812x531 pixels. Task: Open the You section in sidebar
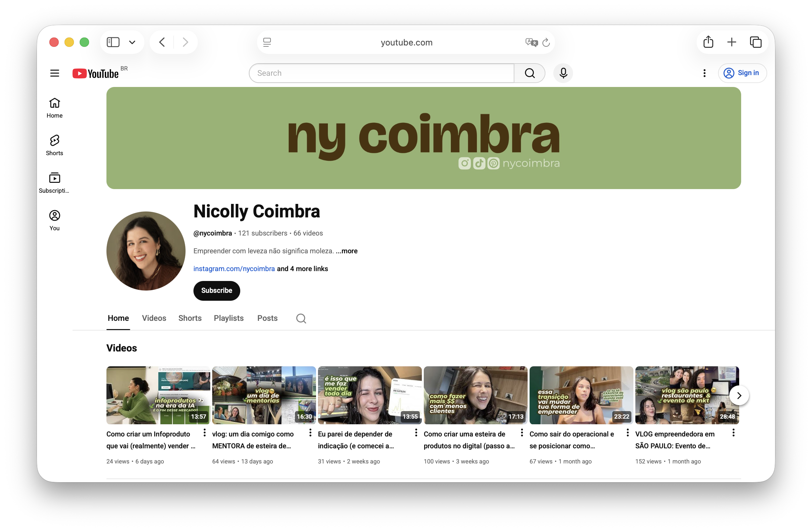54,220
